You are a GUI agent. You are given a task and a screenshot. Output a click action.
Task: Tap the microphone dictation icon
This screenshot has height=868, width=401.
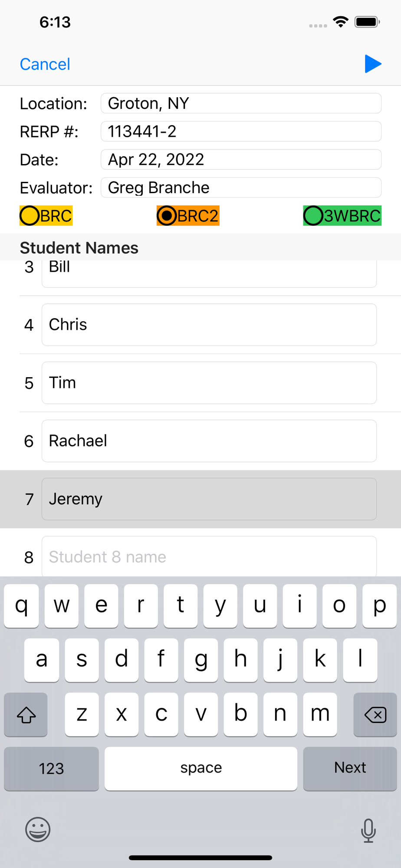[x=368, y=830]
